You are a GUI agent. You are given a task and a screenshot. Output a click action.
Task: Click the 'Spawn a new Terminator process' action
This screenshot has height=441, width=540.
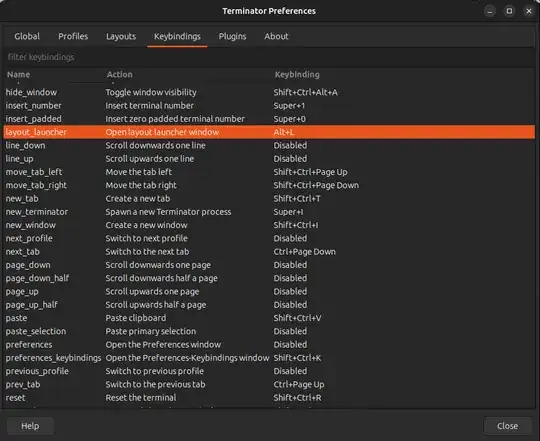pos(168,212)
